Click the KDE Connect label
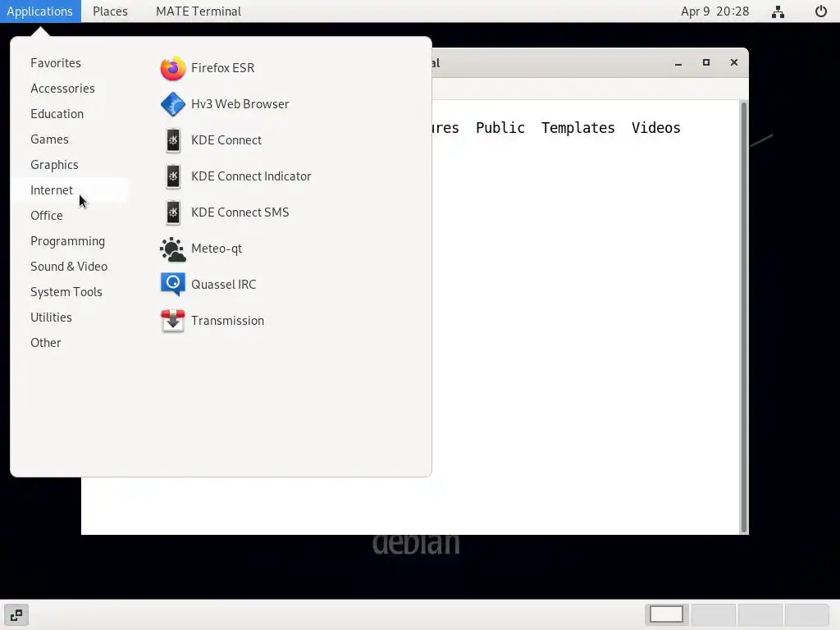 tap(226, 140)
